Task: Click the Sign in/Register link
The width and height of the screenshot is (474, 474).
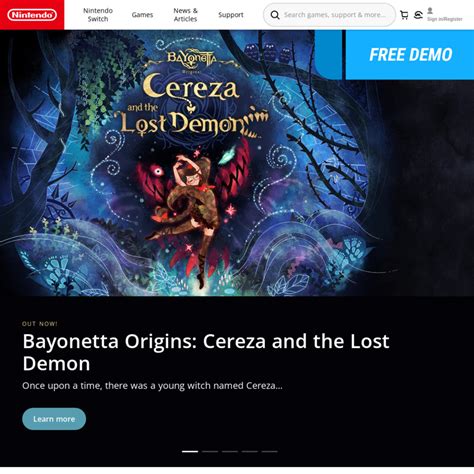Action: pyautogui.click(x=445, y=19)
